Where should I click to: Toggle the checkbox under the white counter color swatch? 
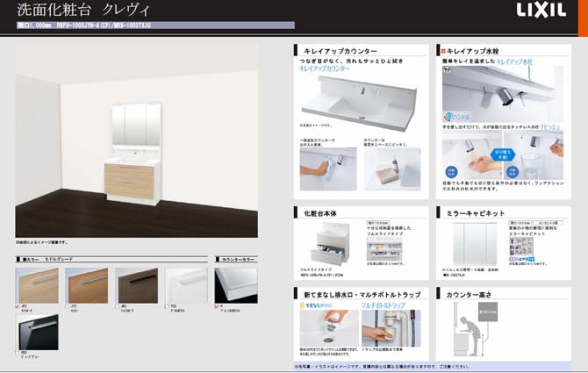coord(217,306)
